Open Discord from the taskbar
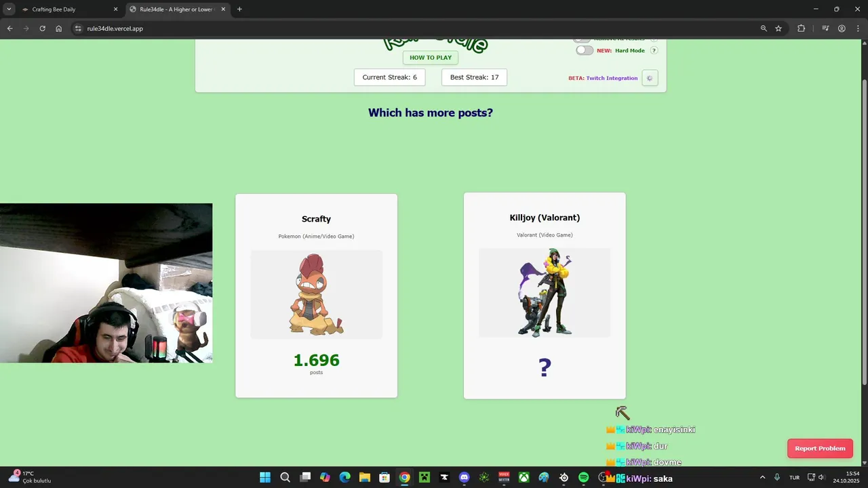Screen dimensions: 868x488 [x=464, y=477]
